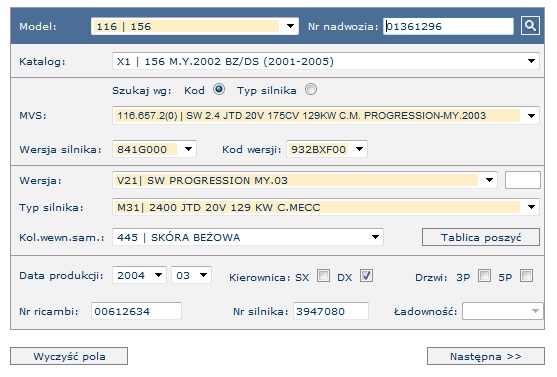Click the Tablica poszyć button
The image size is (557, 377).
481,237
